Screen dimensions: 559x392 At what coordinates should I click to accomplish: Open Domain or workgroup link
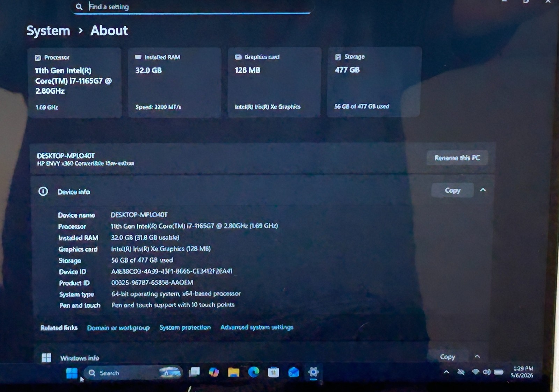(x=118, y=328)
